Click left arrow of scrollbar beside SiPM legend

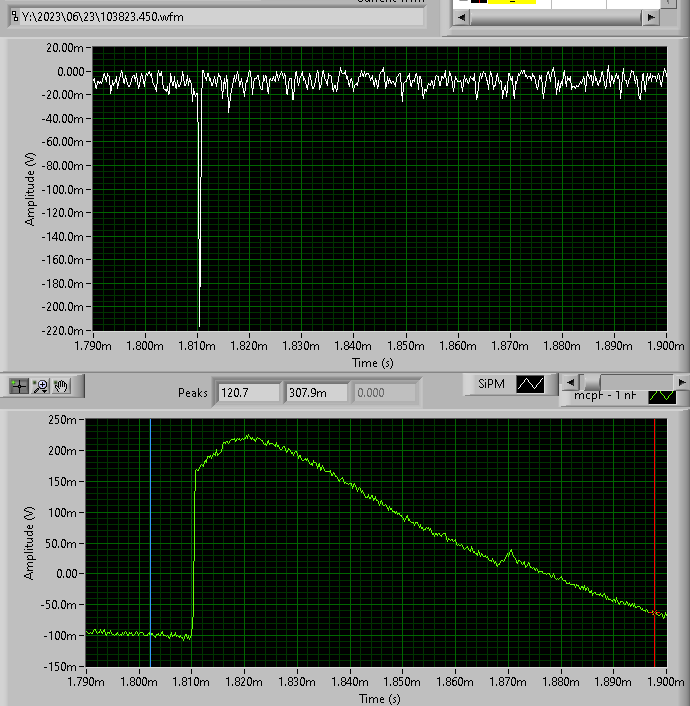point(571,382)
